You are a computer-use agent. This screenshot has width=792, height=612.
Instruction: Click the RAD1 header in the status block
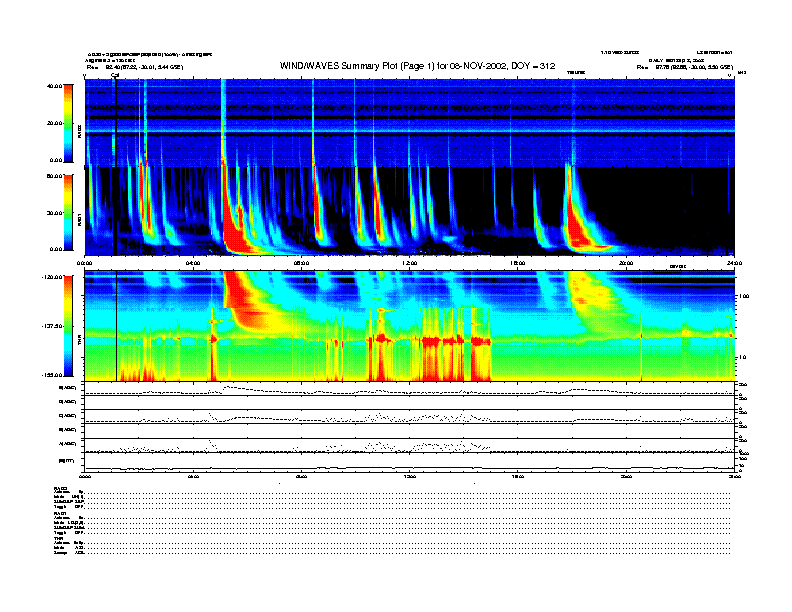point(60,513)
